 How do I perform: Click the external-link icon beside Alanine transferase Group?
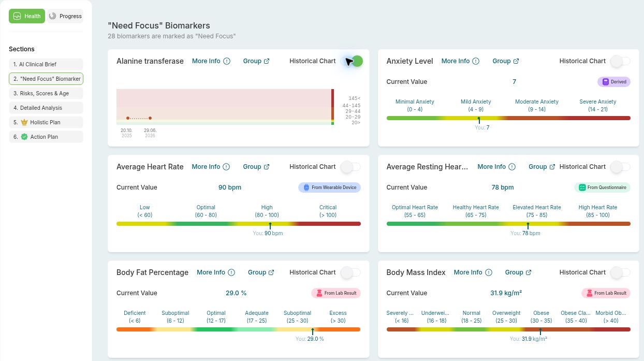click(x=267, y=61)
